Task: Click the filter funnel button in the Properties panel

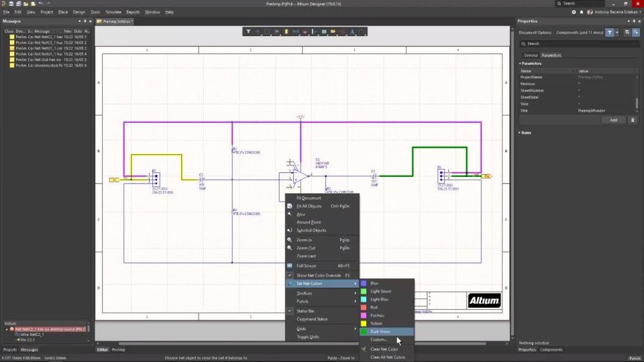Action: (x=610, y=32)
